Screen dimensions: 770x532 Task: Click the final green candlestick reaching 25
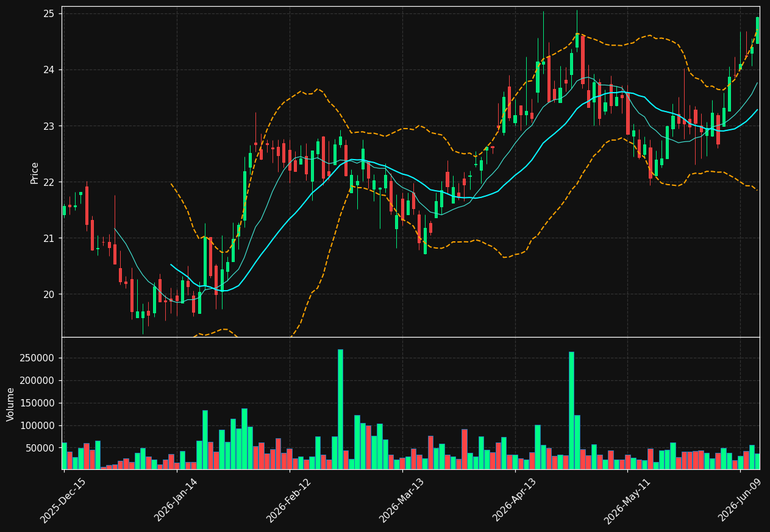pos(757,30)
